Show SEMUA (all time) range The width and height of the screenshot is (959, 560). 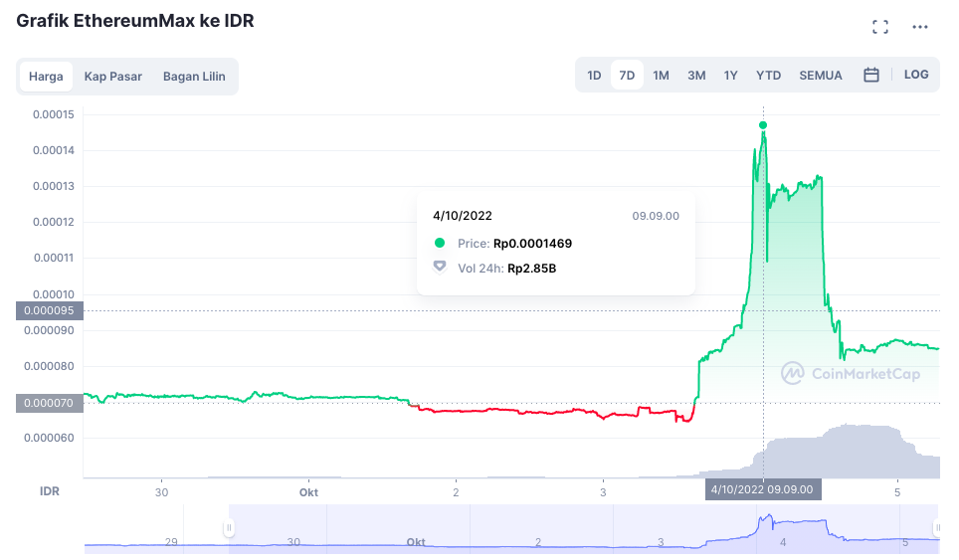point(820,76)
